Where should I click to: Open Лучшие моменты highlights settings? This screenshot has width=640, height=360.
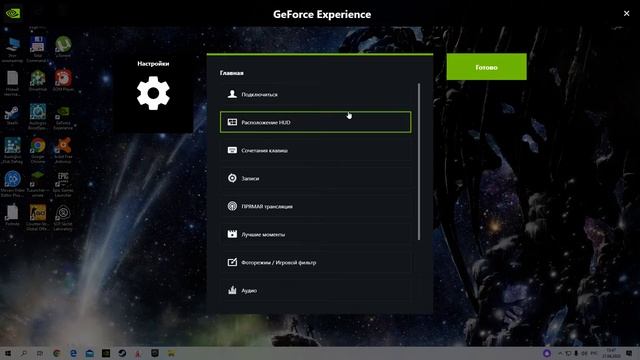pos(316,234)
